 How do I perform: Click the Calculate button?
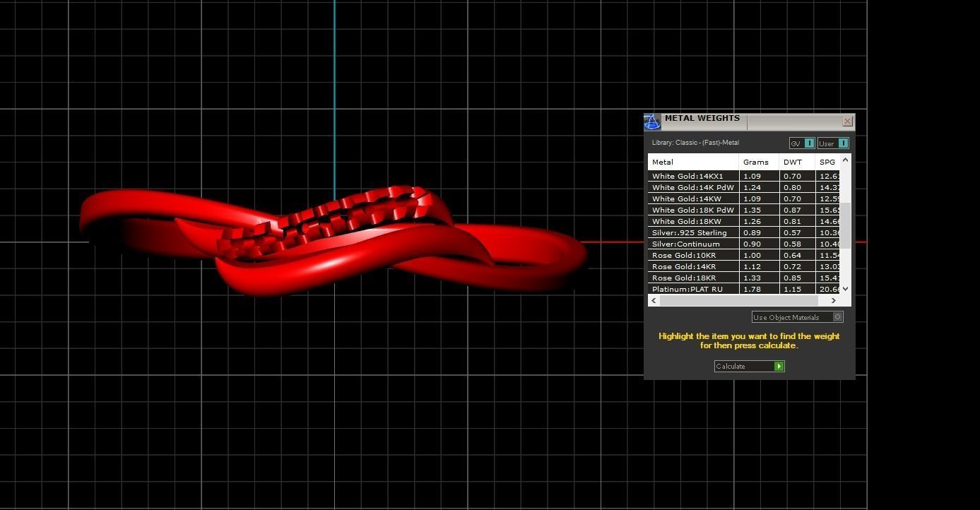(749, 366)
